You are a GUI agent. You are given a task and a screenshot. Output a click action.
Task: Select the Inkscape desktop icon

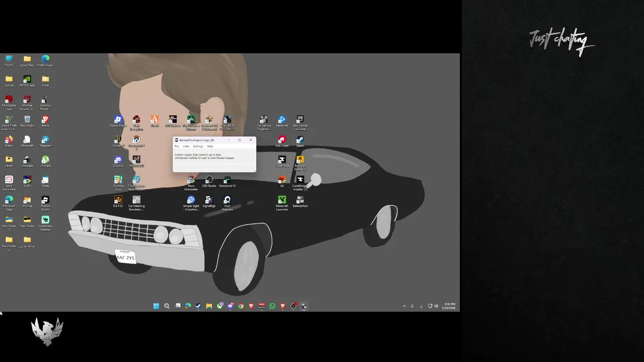coord(27,161)
